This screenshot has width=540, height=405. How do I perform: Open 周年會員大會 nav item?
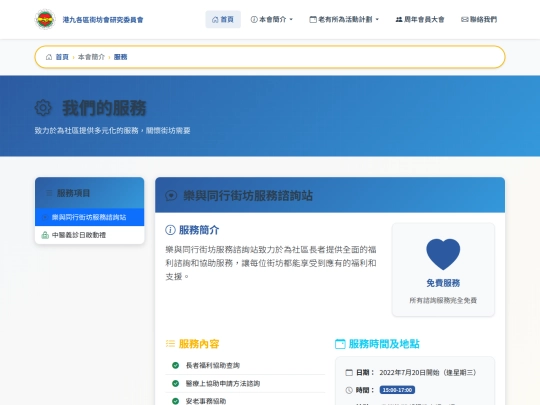tap(420, 19)
